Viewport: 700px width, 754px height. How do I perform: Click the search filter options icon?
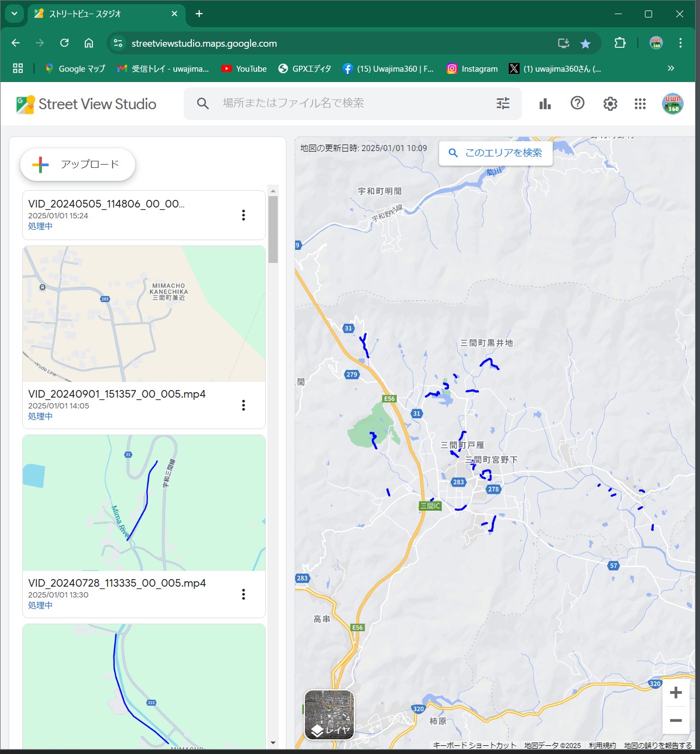(x=503, y=103)
